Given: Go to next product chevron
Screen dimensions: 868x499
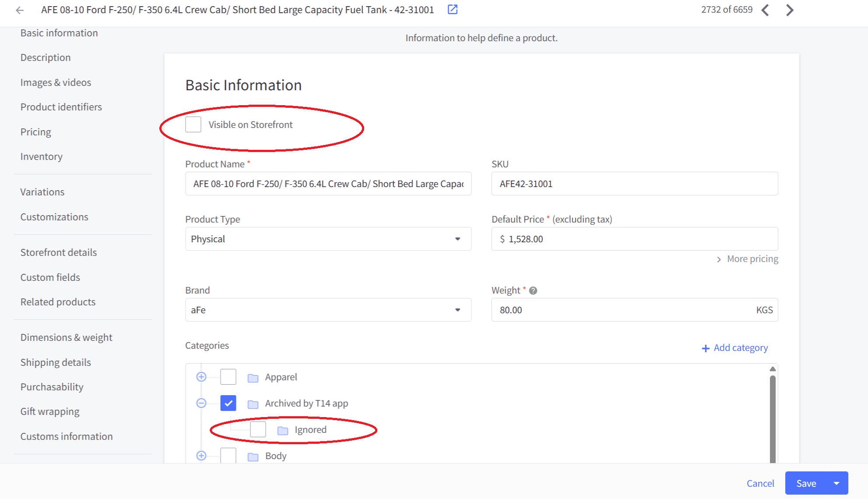Looking at the screenshot, I should (x=790, y=10).
